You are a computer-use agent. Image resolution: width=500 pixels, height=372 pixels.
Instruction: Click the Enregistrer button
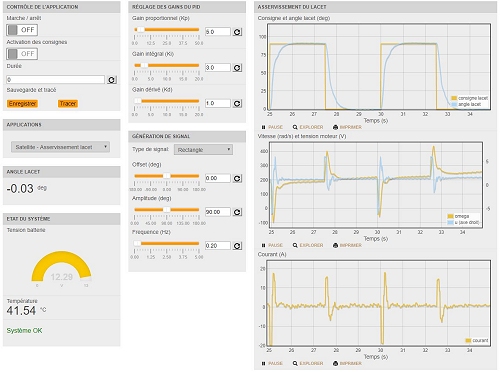click(22, 104)
